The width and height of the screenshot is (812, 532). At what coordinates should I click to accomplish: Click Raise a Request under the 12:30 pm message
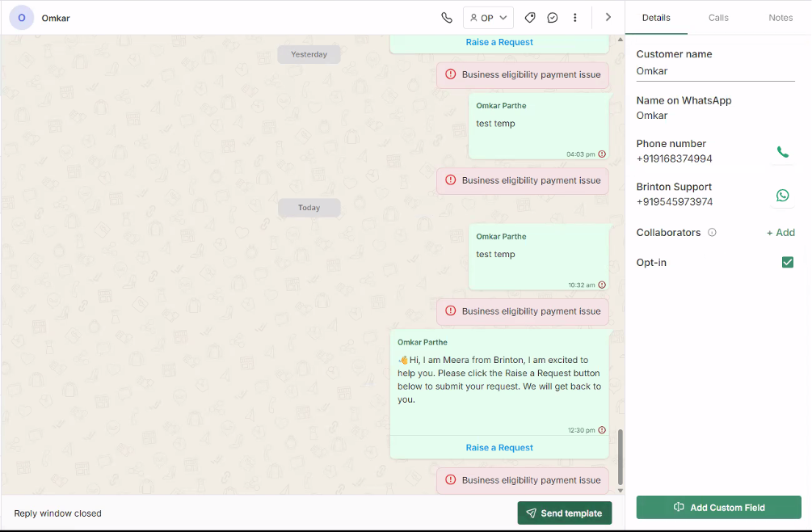(x=499, y=447)
